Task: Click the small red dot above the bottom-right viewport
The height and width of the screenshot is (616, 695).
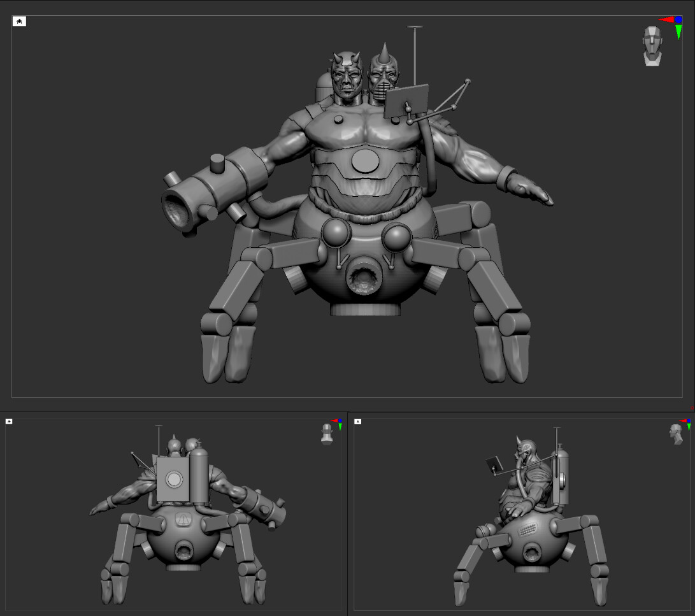Action: [692, 408]
